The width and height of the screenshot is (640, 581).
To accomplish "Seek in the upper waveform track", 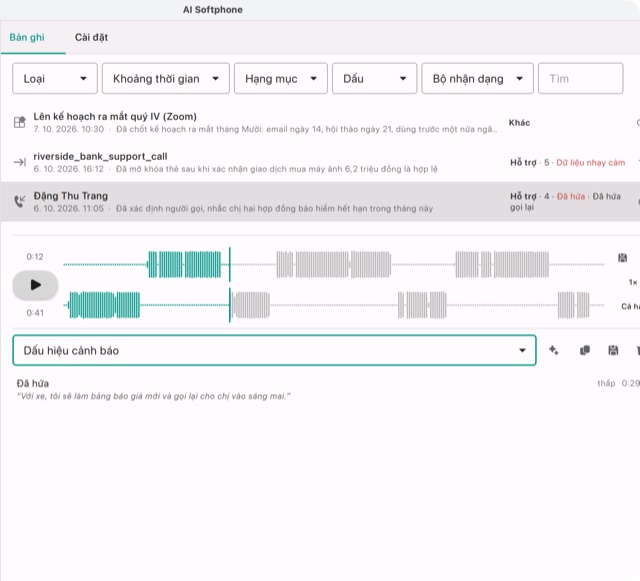I will click(333, 265).
